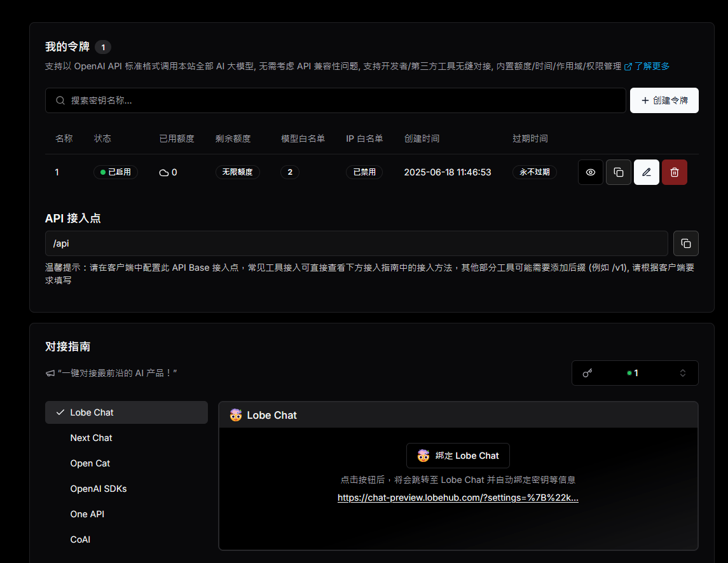Image resolution: width=728 pixels, height=563 pixels.
Task: Click the 已禁用 IP whitelist badge
Action: pyautogui.click(x=364, y=172)
